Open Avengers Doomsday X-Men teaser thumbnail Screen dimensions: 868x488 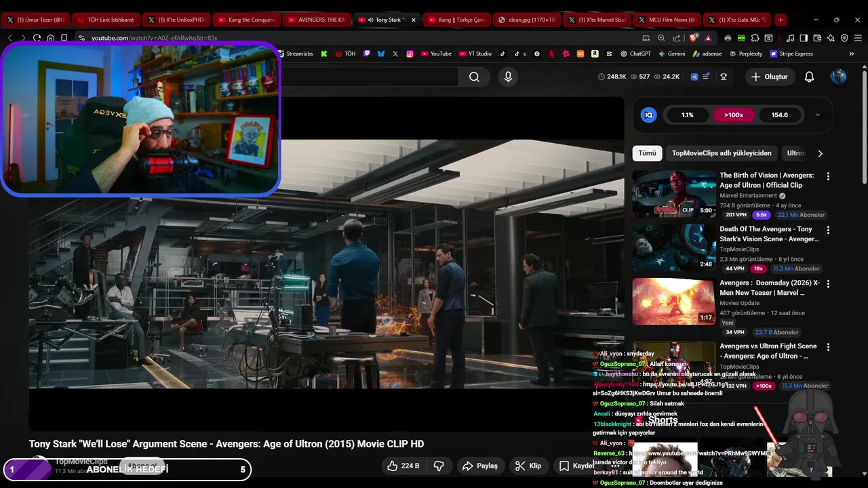[x=674, y=302]
